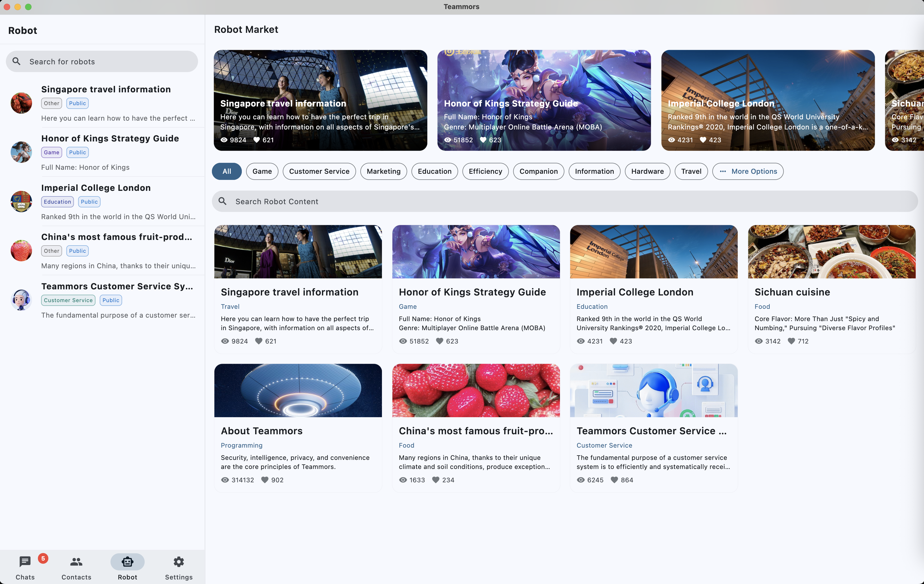Click the Search for robots field
Image resolution: width=924 pixels, height=584 pixels.
102,62
